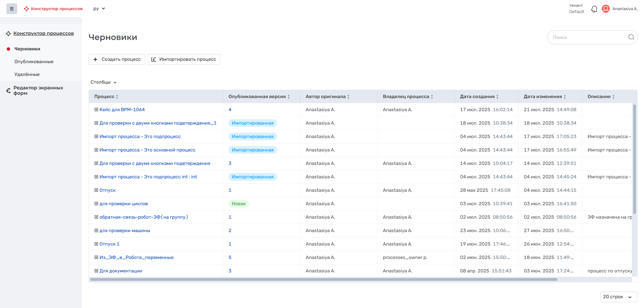Click the user avatar icon
Viewport: 644px width, 308px height.
606,9
